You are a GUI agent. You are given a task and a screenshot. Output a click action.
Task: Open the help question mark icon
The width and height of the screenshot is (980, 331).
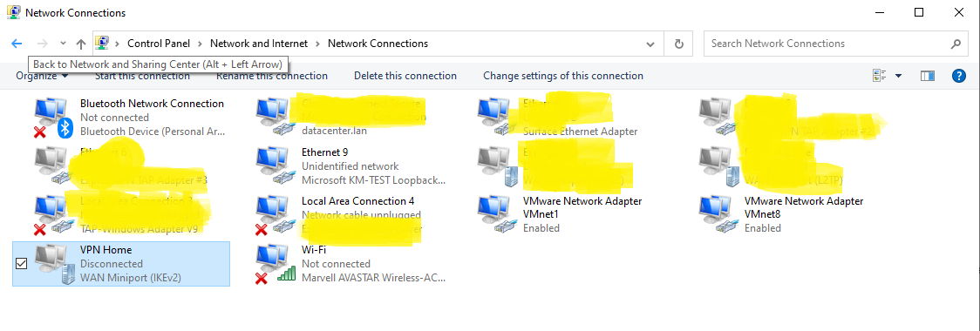(x=958, y=76)
